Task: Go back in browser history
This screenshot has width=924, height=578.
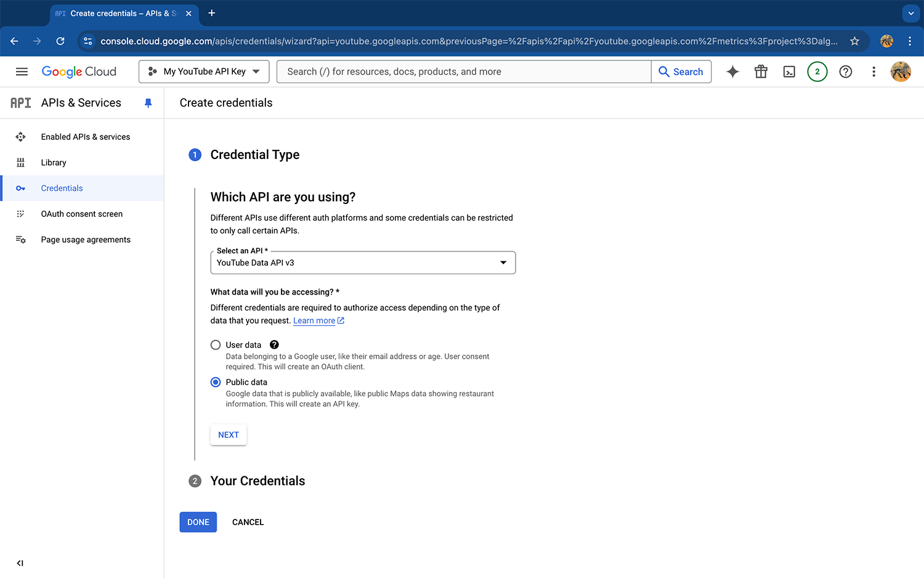Action: point(14,41)
